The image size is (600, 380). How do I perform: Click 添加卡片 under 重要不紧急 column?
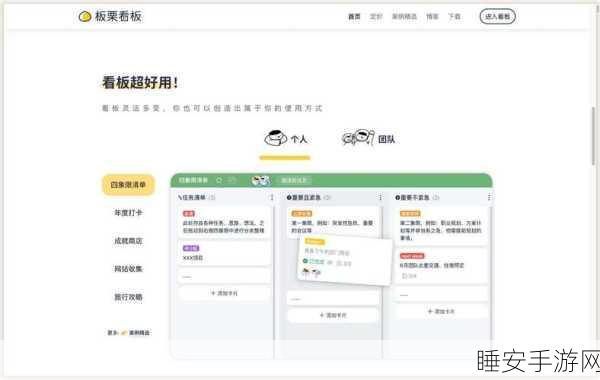point(441,312)
